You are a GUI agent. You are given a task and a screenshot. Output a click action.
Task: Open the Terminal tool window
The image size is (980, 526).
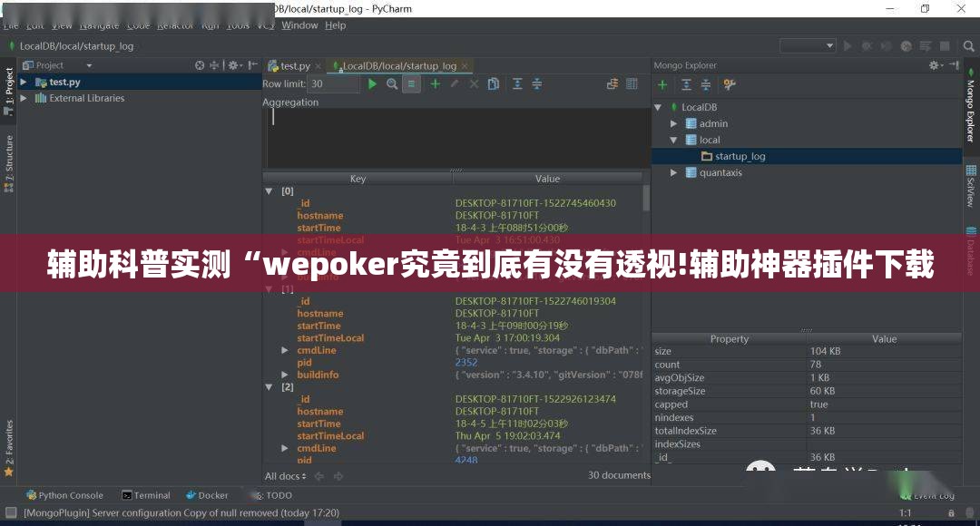[146, 495]
